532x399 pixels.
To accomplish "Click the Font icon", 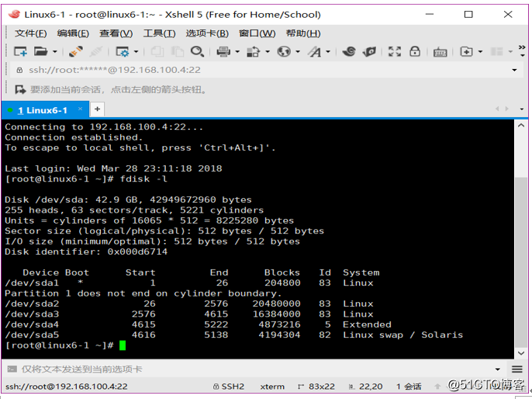I will tap(314, 51).
